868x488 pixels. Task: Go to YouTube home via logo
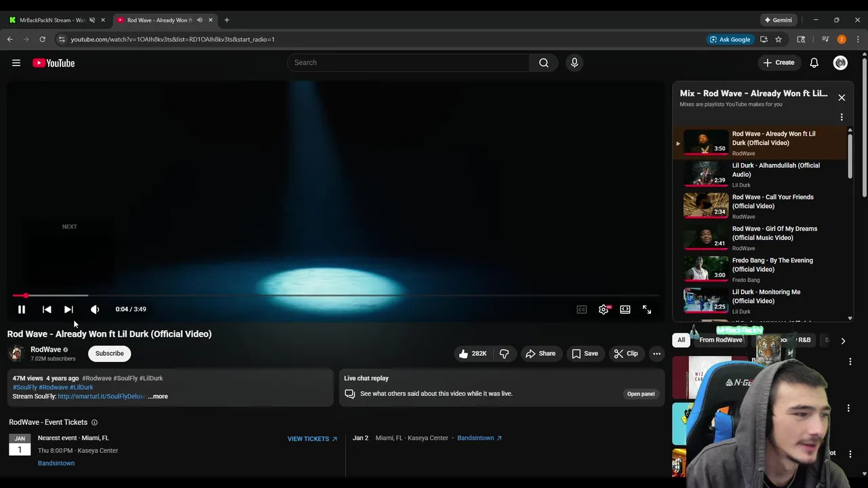[x=54, y=63]
